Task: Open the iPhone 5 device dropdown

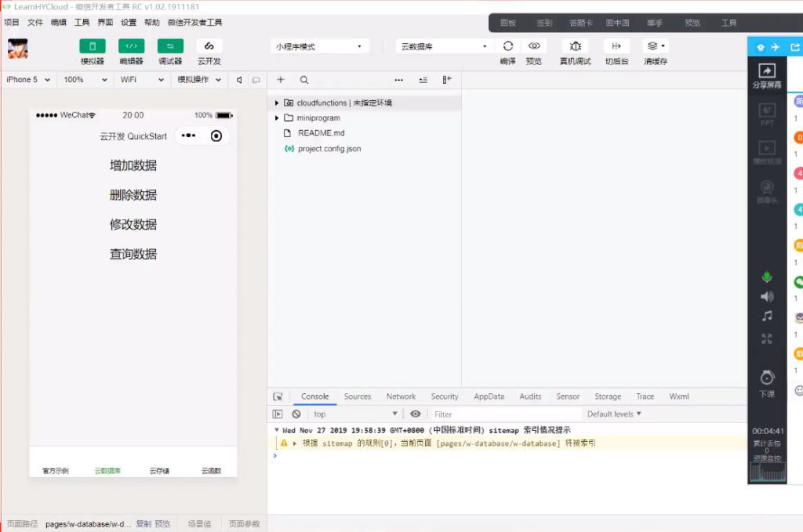Action: (x=28, y=80)
